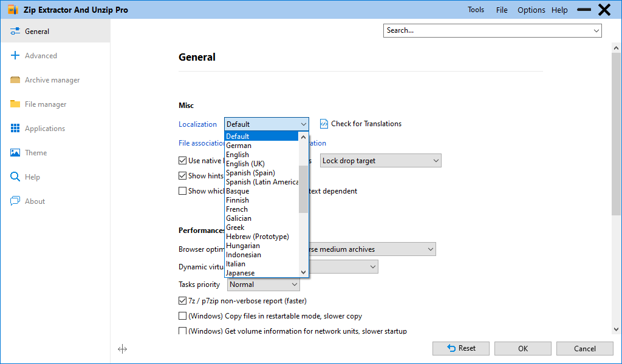Toggle the Show hints checkbox
The image size is (622, 364).
[182, 175]
